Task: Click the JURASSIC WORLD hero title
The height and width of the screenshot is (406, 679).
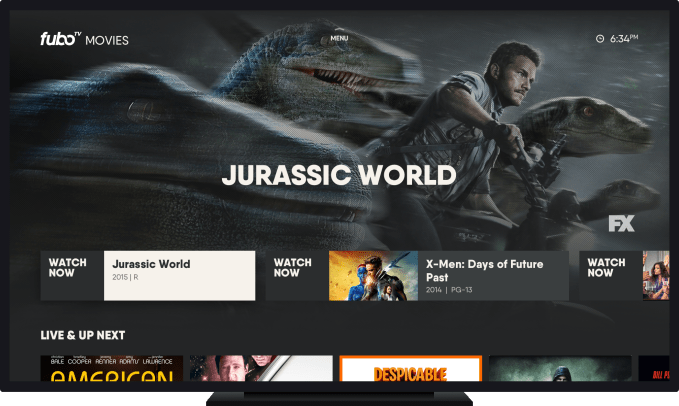Action: [339, 175]
